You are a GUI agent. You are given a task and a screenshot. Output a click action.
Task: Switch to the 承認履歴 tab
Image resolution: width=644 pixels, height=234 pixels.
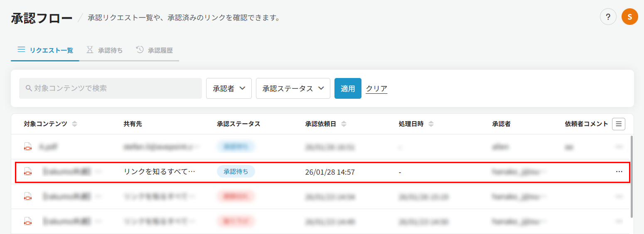[154, 50]
